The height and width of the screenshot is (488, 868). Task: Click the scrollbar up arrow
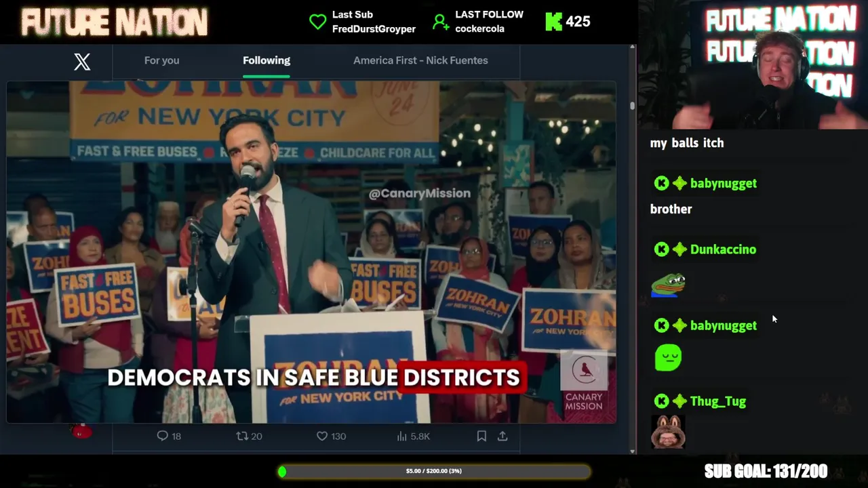point(633,47)
